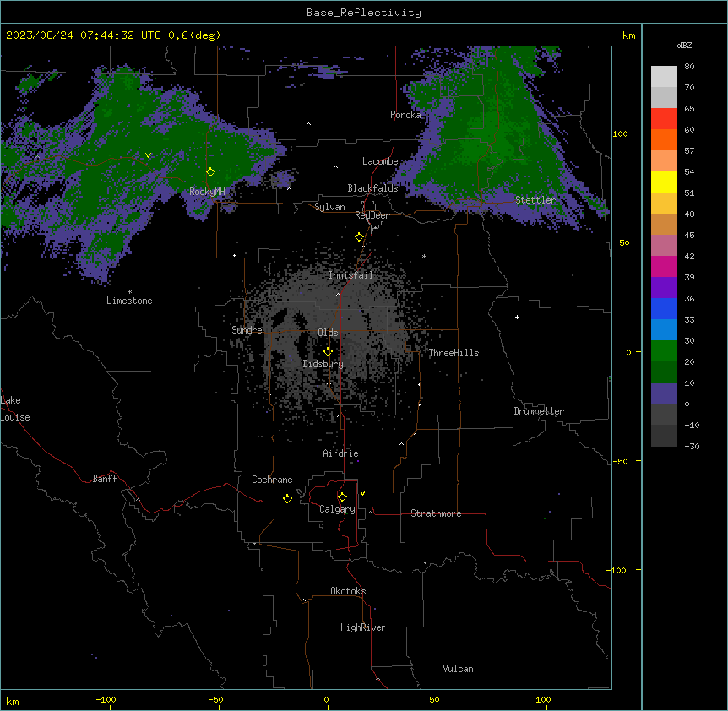Click the white asterisk above Limestone
The height and width of the screenshot is (711, 728).
pos(129,292)
